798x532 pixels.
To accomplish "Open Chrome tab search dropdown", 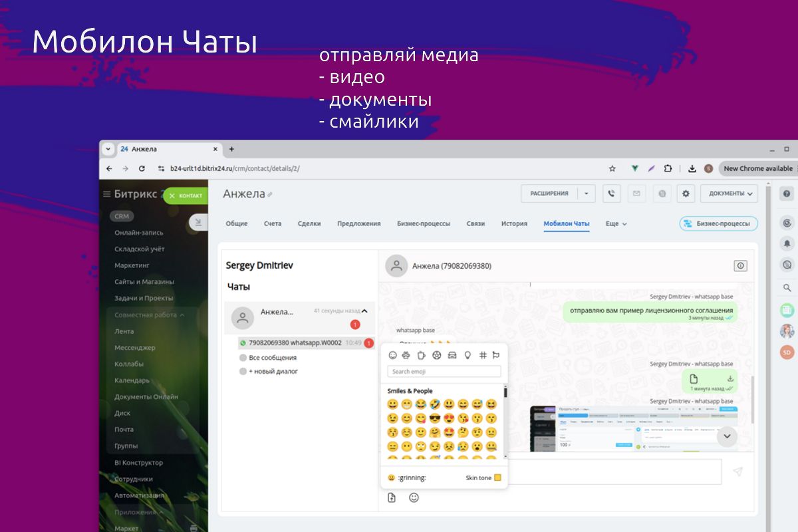I will pos(108,149).
